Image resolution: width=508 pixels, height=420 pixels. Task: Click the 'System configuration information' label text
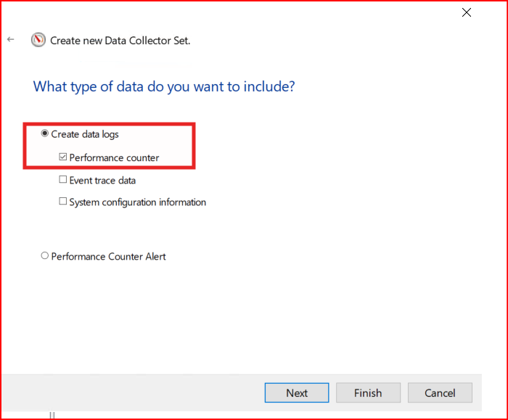click(138, 202)
